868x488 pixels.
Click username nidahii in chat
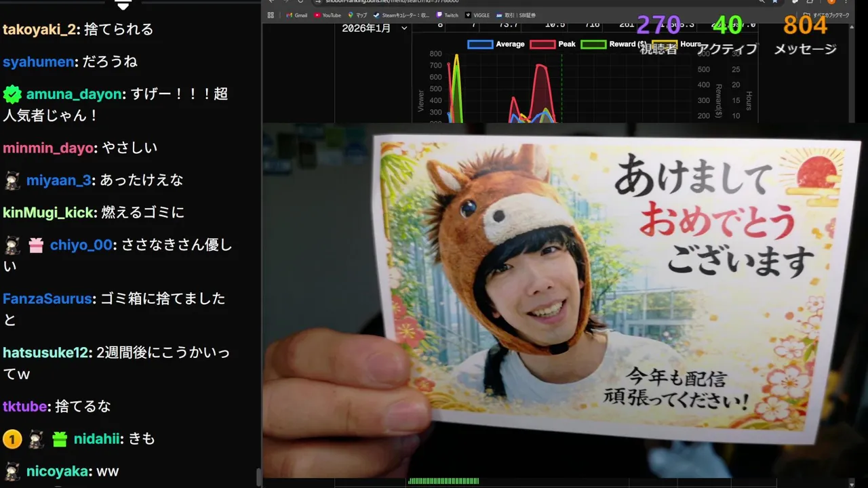(x=96, y=439)
